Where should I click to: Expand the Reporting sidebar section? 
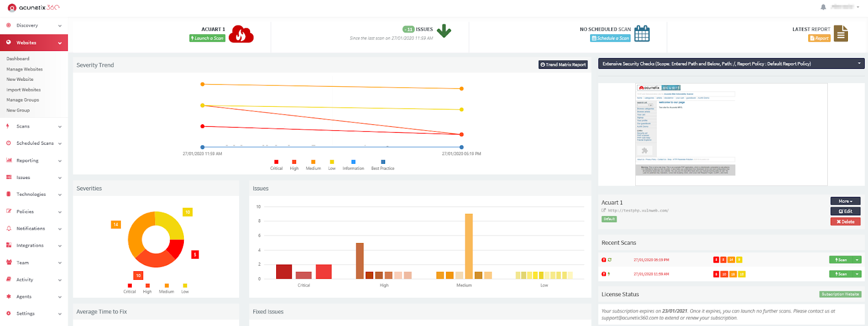pyautogui.click(x=60, y=161)
